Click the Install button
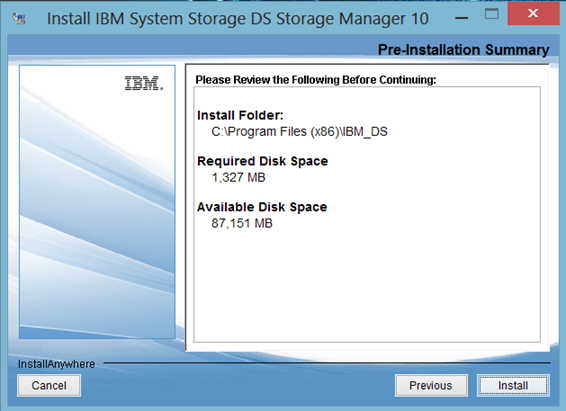 point(513,385)
